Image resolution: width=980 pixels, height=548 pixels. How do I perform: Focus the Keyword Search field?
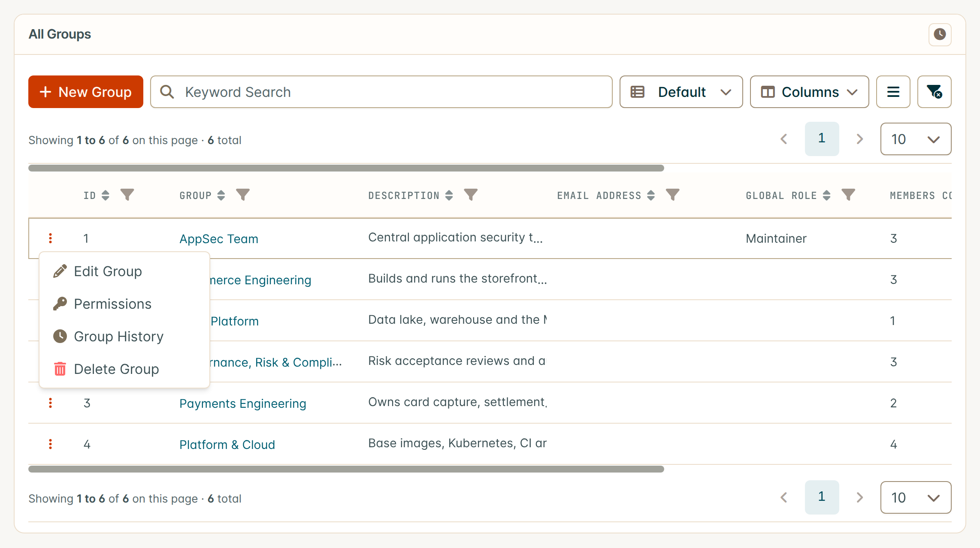coord(381,92)
